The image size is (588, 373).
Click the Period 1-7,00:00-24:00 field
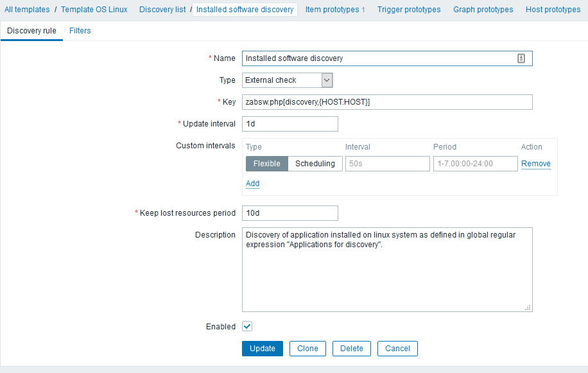[475, 164]
